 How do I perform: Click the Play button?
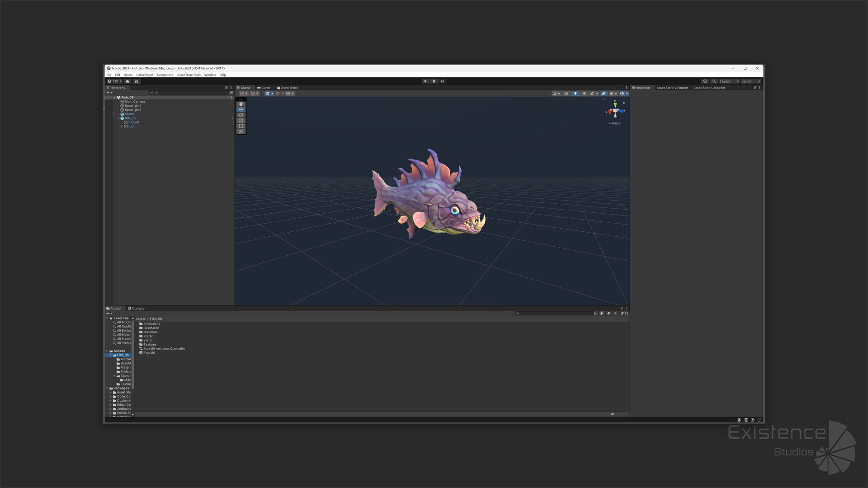click(425, 81)
